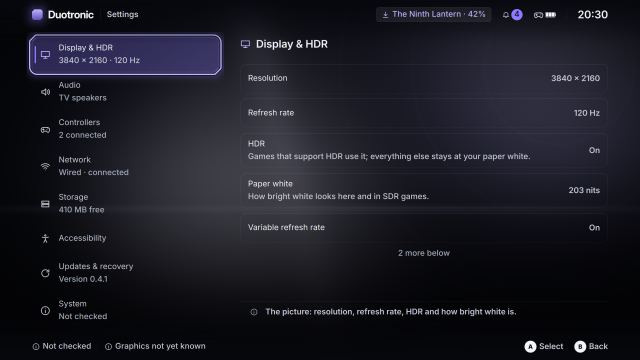Open notifications bell icon
Screen dimensions: 640x360
pos(506,15)
